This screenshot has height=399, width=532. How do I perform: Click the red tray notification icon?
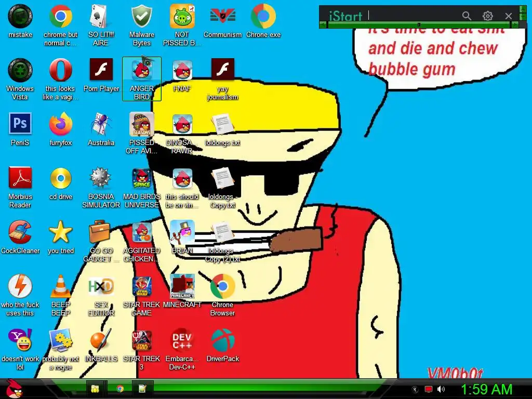coord(428,389)
